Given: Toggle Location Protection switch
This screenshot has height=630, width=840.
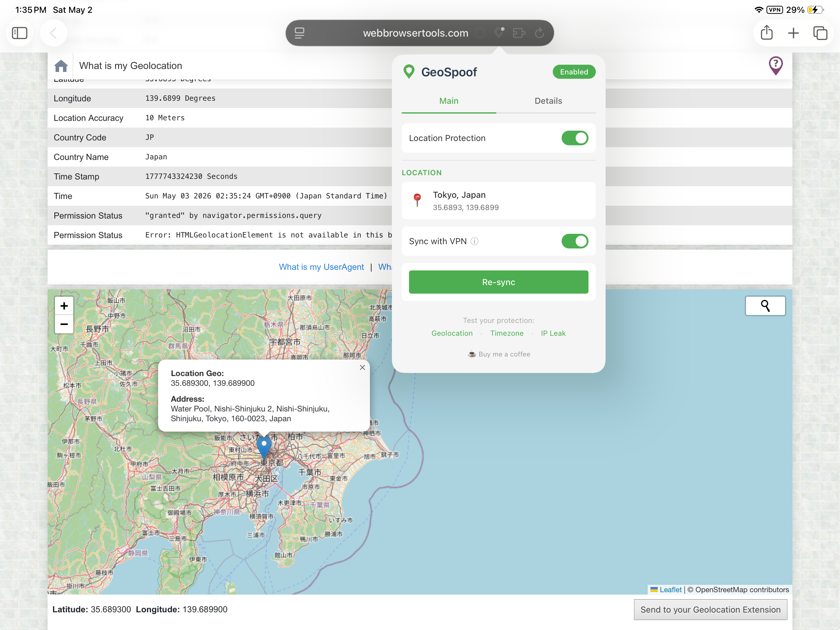Looking at the screenshot, I should (x=574, y=138).
